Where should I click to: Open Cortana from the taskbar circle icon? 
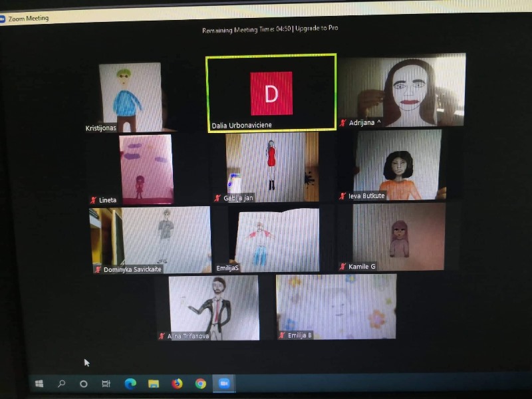click(84, 384)
